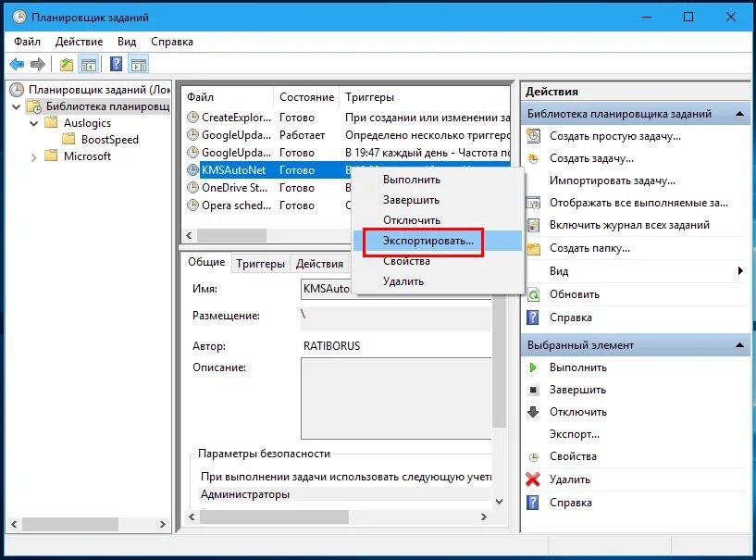Click the Состояние column header
The image size is (756, 560).
click(306, 97)
